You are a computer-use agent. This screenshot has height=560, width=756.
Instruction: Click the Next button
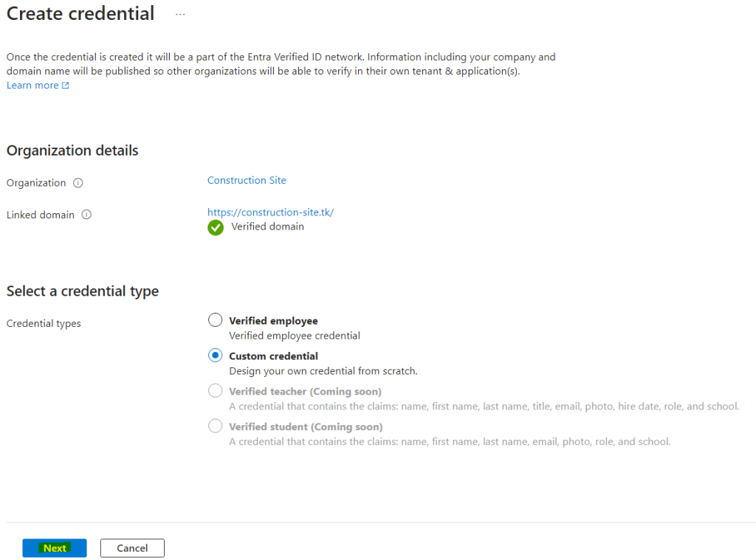pyautogui.click(x=55, y=548)
